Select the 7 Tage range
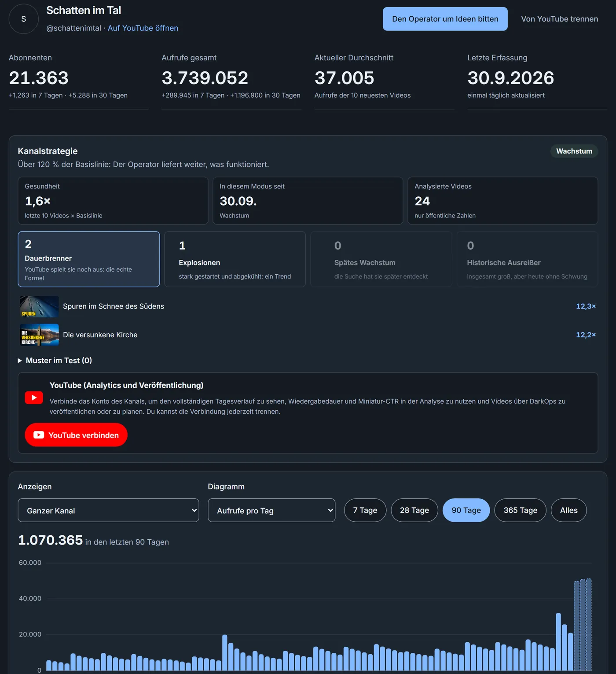 (365, 510)
